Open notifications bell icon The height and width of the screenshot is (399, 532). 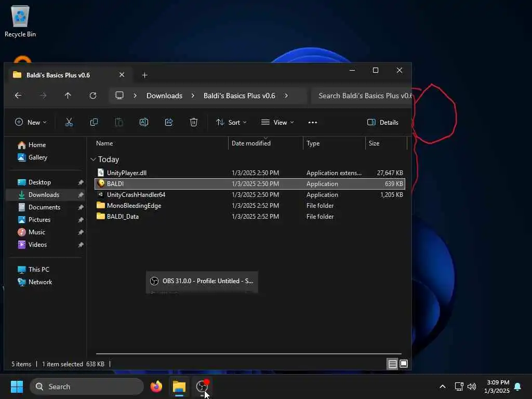point(518,387)
